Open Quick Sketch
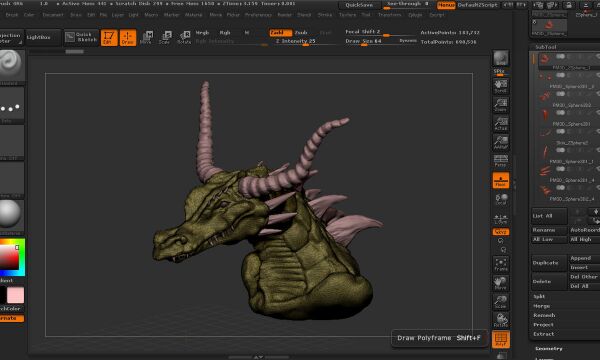 click(81, 37)
